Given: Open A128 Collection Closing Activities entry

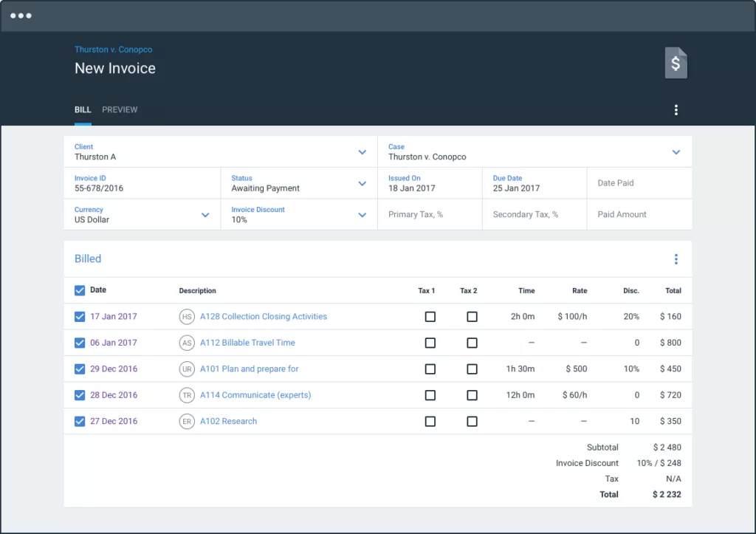Looking at the screenshot, I should point(264,316).
